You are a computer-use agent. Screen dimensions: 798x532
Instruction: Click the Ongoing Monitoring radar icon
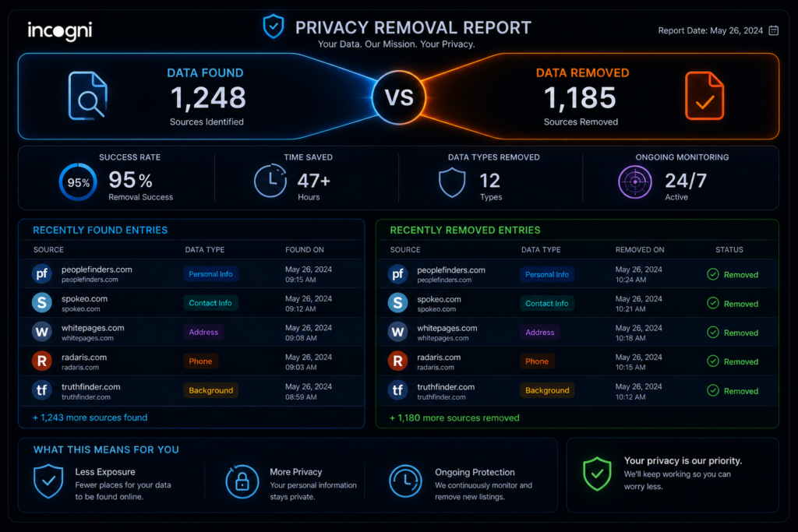(x=634, y=181)
